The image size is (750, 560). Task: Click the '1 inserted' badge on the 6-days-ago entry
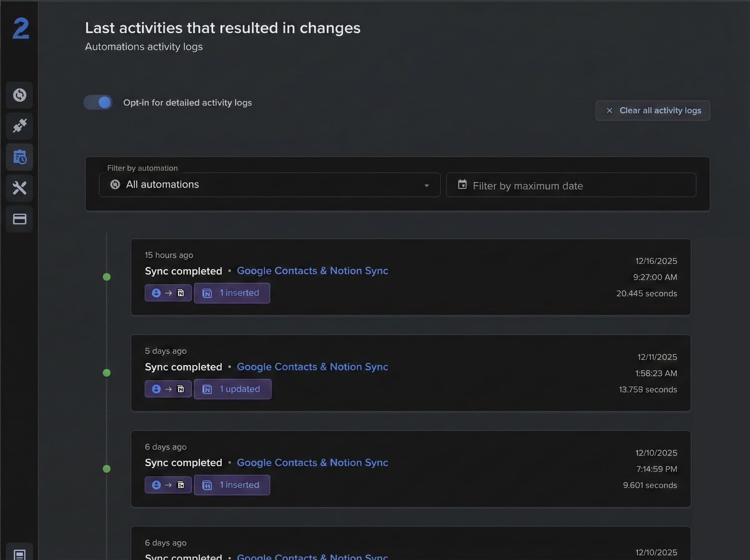(x=232, y=485)
